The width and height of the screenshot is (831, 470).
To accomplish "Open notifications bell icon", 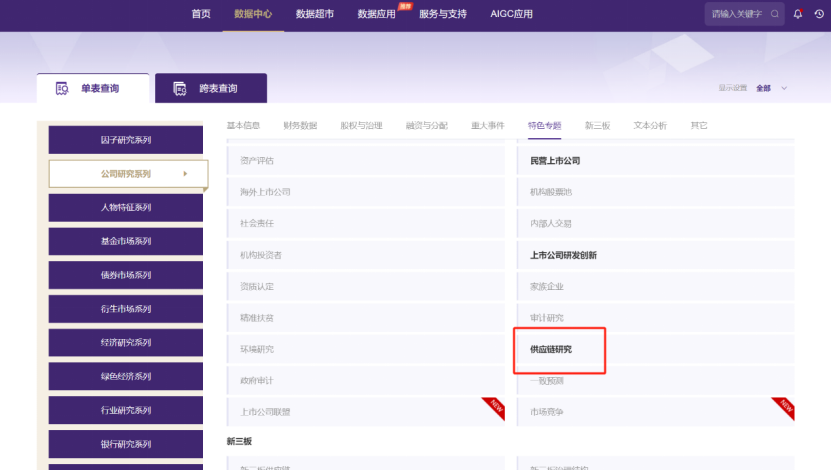I will (798, 14).
